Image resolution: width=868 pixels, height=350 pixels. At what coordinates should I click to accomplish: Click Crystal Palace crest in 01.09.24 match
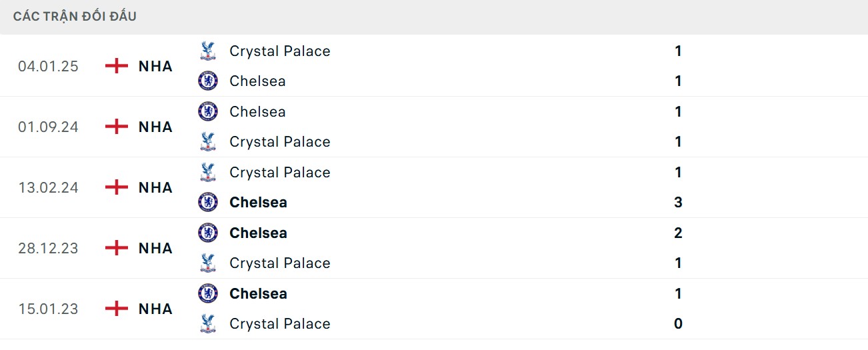point(208,142)
